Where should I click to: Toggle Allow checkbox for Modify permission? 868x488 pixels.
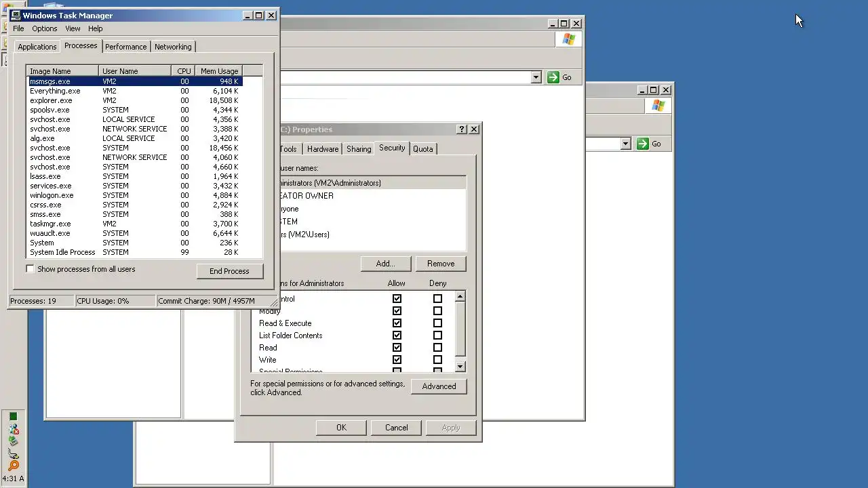[397, 311]
